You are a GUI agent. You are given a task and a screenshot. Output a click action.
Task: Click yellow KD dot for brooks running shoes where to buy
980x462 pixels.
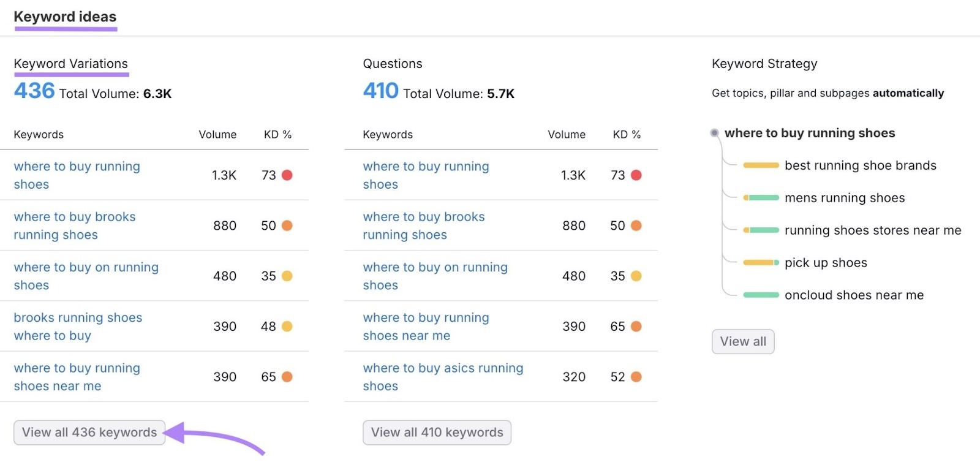[x=287, y=327]
